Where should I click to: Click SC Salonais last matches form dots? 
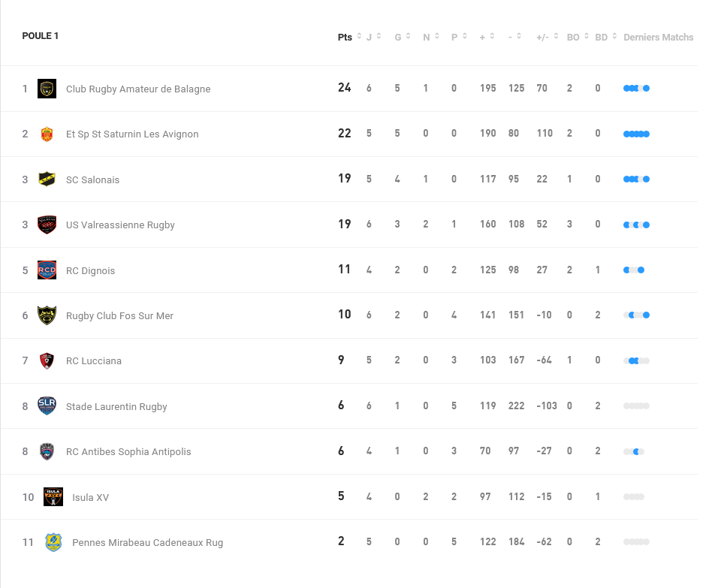click(x=636, y=179)
